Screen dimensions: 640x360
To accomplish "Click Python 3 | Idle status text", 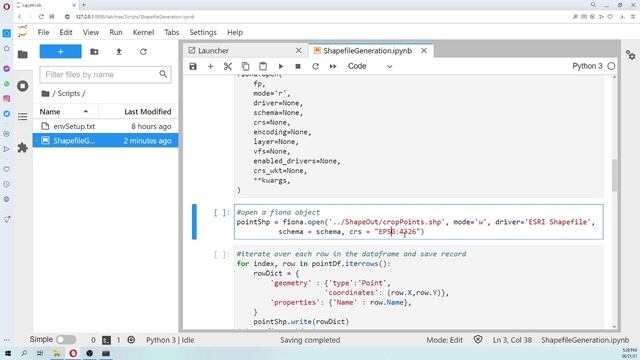I will tap(170, 340).
